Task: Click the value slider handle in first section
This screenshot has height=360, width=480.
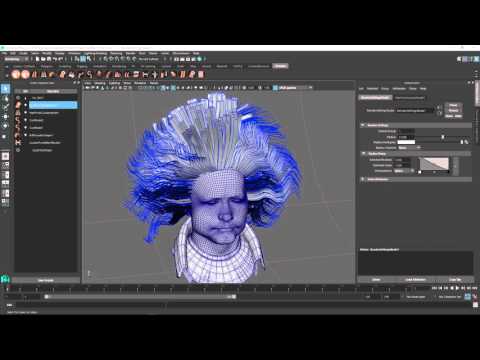Action: pyautogui.click(x=443, y=137)
